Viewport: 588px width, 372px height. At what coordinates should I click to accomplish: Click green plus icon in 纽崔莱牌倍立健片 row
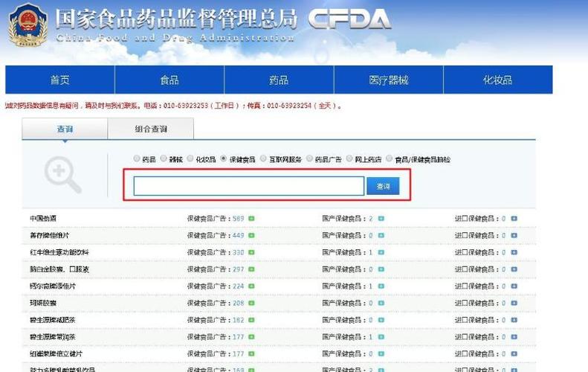click(251, 353)
